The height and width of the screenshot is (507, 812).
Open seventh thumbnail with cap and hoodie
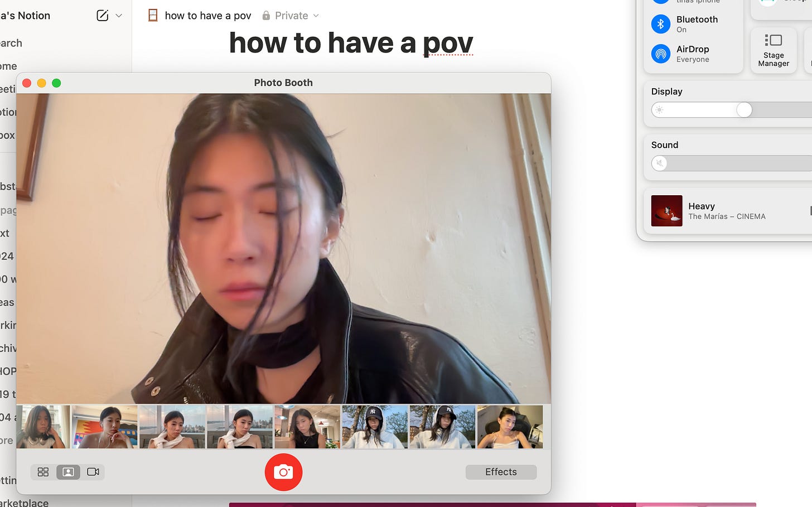(442, 427)
